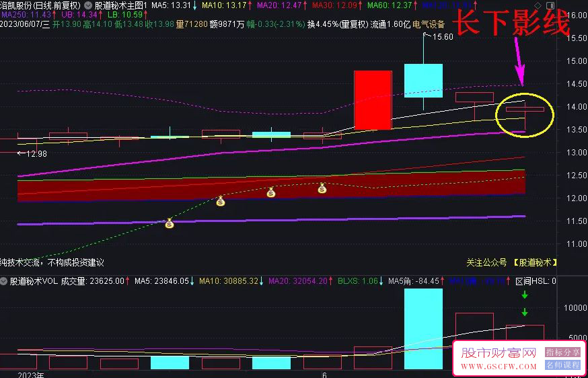Click the close price 收13.98
588x378 pixels.
pyautogui.click(x=159, y=25)
